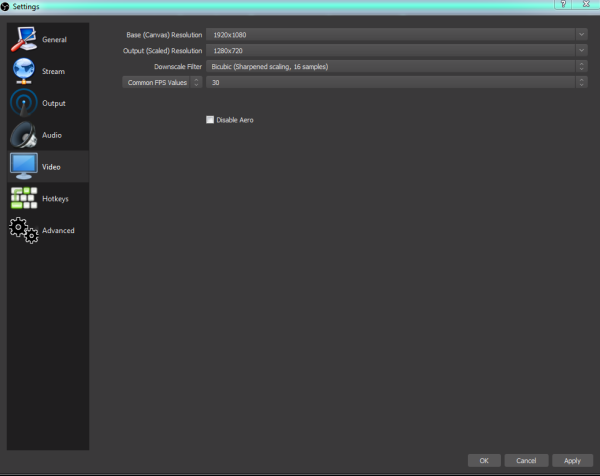Enable the Disable Aero checkbox
The height and width of the screenshot is (476, 600).
pyautogui.click(x=210, y=120)
